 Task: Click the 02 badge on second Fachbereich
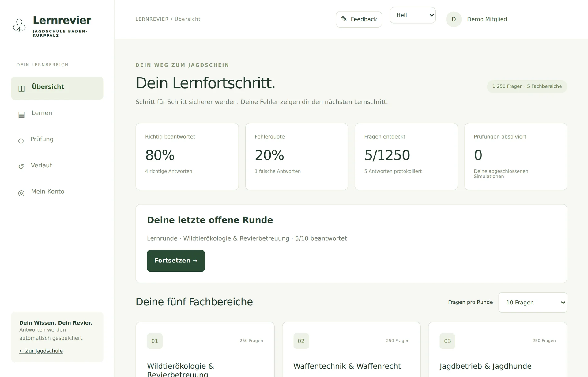[301, 341]
